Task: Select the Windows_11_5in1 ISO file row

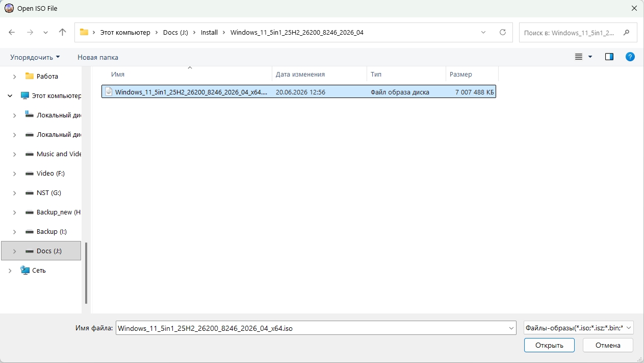Action: click(x=299, y=92)
